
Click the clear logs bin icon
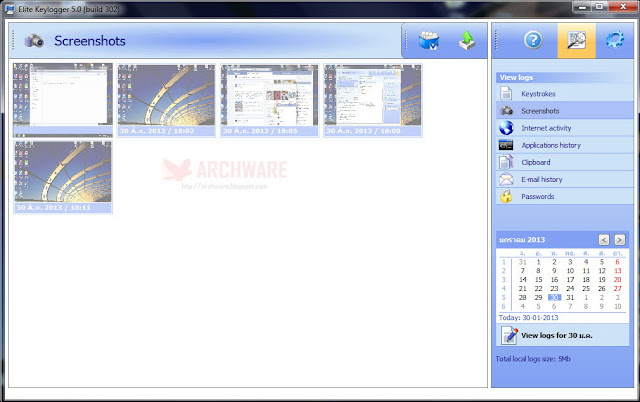tap(429, 40)
